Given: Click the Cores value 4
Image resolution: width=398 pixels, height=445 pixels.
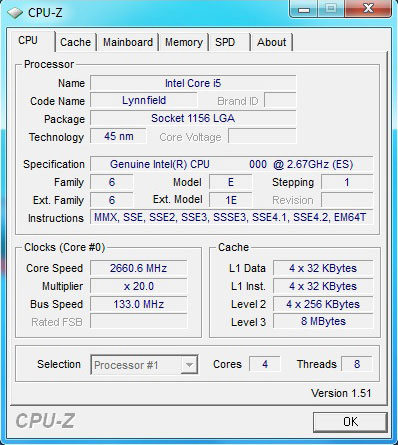Looking at the screenshot, I should [265, 364].
